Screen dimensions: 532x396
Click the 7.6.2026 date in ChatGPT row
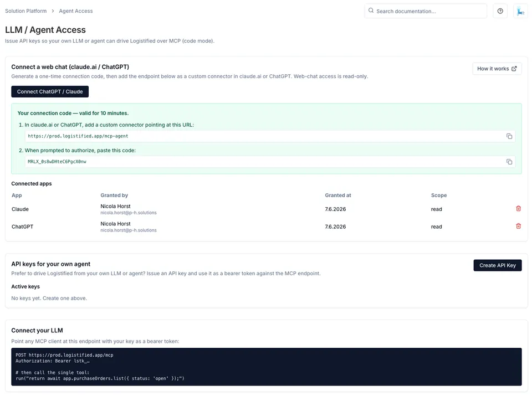coord(335,227)
